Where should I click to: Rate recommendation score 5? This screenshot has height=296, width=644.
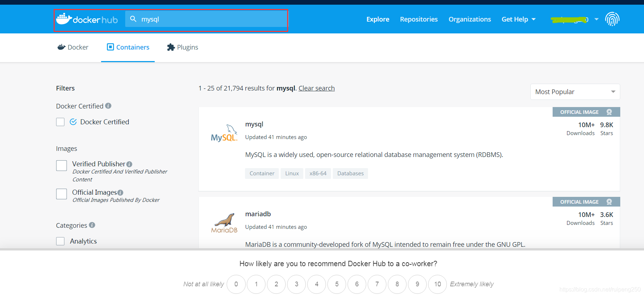point(337,284)
